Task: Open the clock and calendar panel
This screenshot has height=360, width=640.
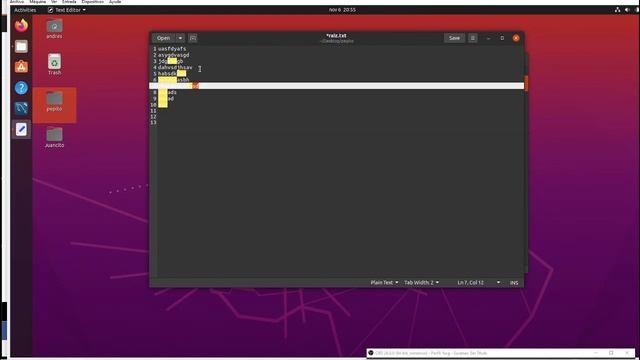Action: pos(342,10)
